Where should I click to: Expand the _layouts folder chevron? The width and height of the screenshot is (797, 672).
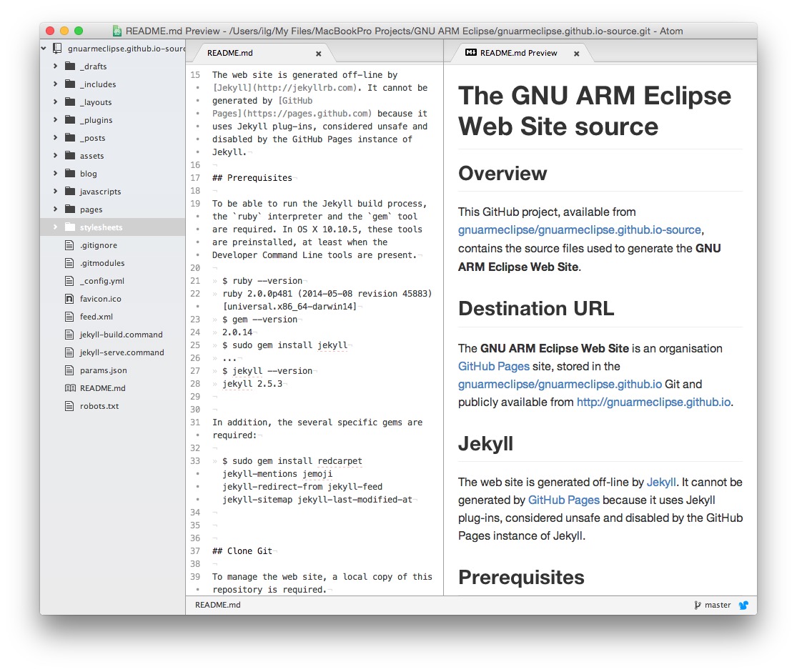coord(56,102)
